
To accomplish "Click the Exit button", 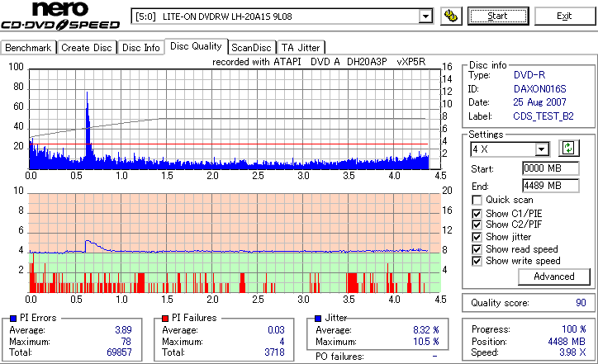I will click(564, 16).
